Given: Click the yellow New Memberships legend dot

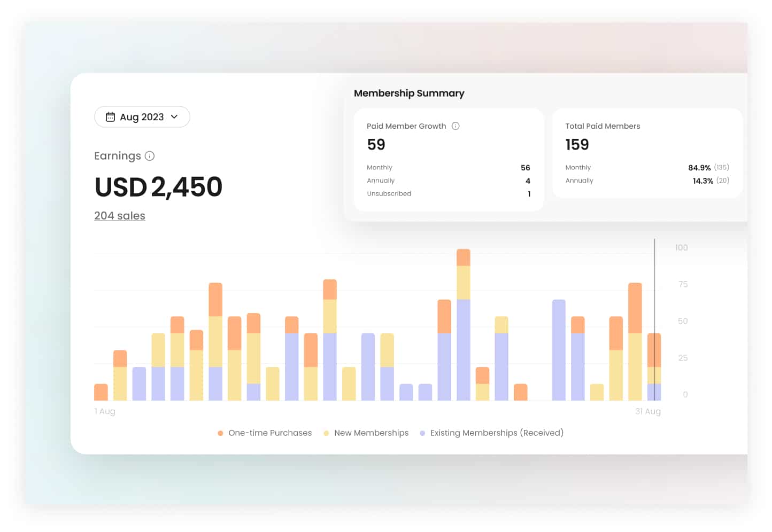Looking at the screenshot, I should pos(326,433).
